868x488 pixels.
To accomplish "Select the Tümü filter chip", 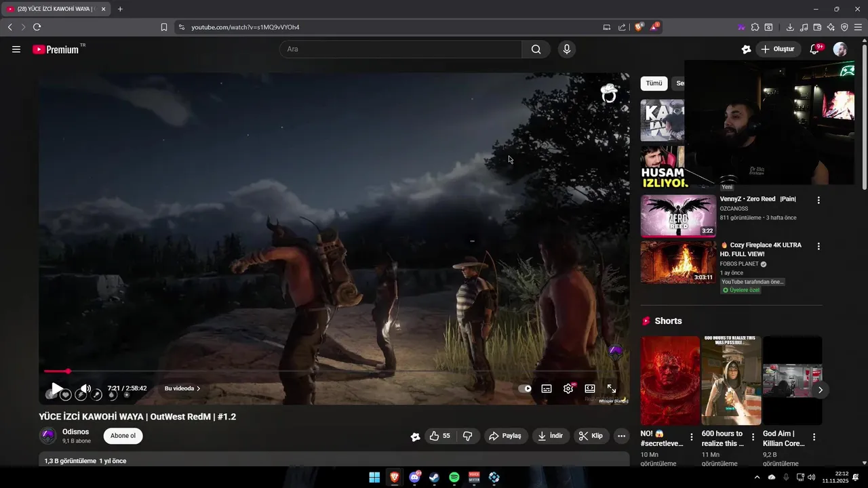I will coord(654,83).
